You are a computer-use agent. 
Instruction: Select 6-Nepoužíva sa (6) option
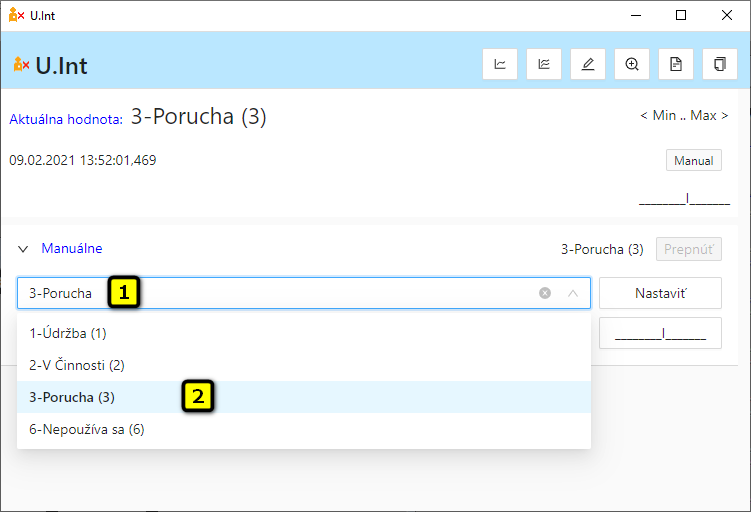point(87,429)
